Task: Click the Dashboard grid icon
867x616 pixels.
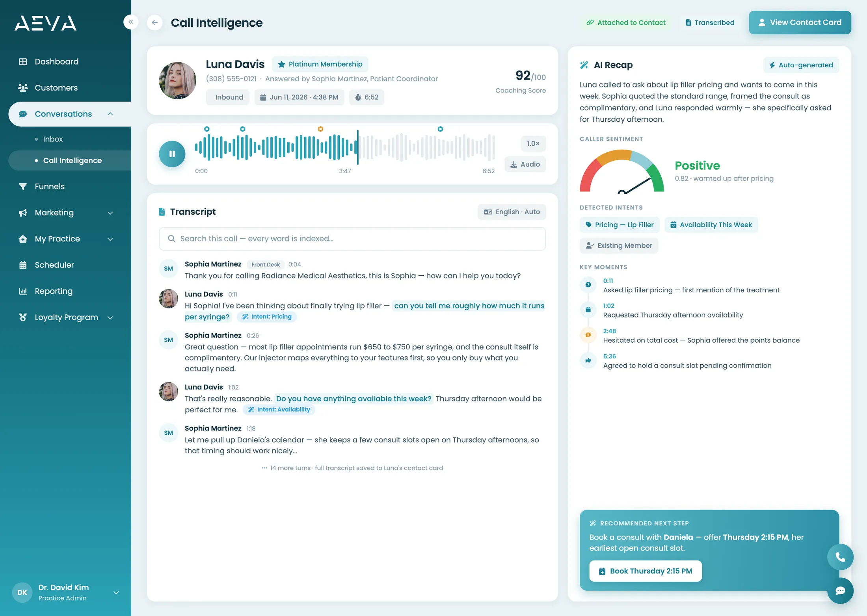Action: pos(23,62)
